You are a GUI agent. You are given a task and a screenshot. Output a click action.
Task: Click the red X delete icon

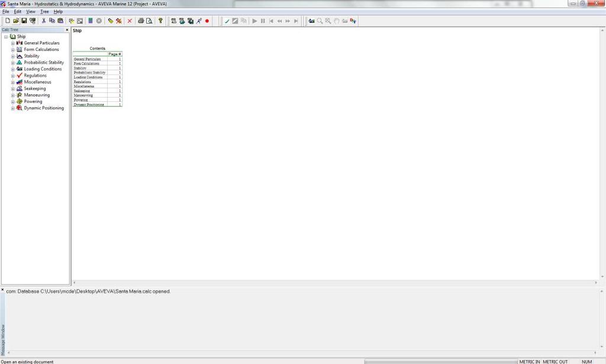(x=130, y=21)
